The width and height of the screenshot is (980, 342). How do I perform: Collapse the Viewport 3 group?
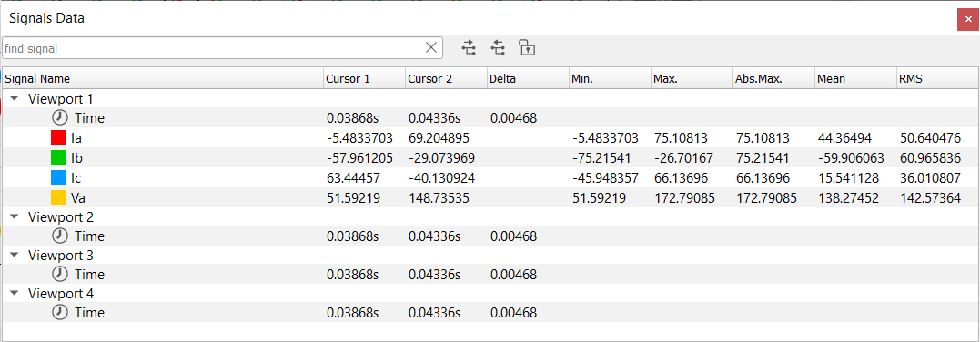15,255
